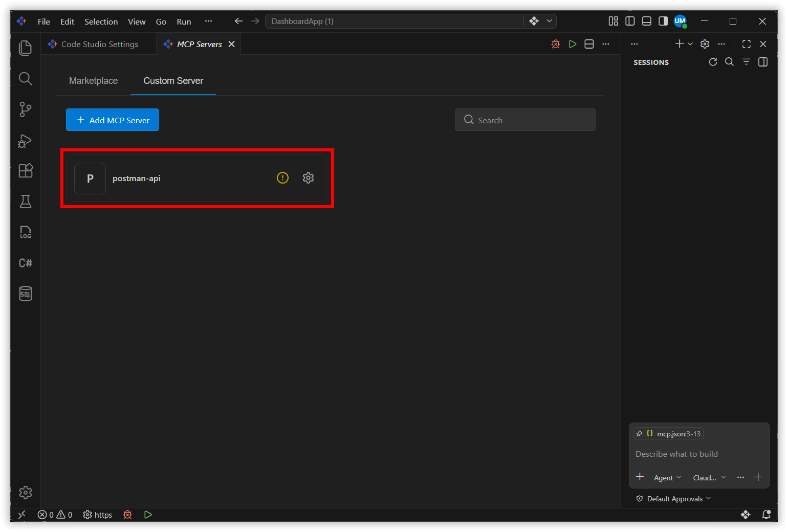This screenshot has height=532, width=788.
Task: Click the Code Studio icon in status bar
Action: [746, 515]
